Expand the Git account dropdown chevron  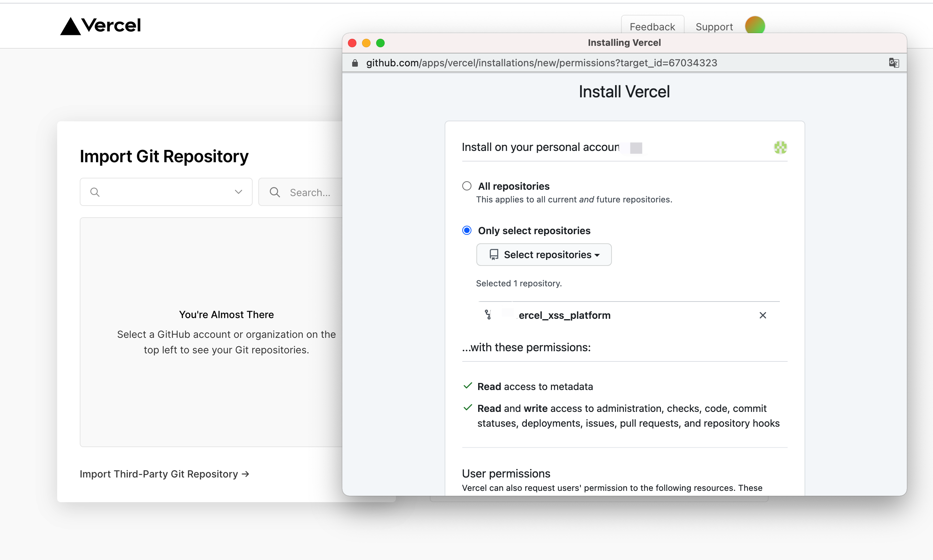pyautogui.click(x=238, y=192)
